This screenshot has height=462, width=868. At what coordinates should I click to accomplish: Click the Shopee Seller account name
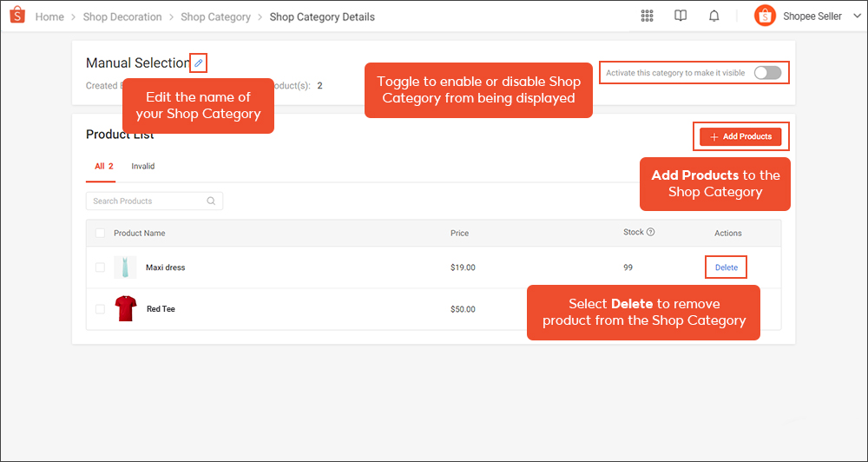[x=812, y=16]
